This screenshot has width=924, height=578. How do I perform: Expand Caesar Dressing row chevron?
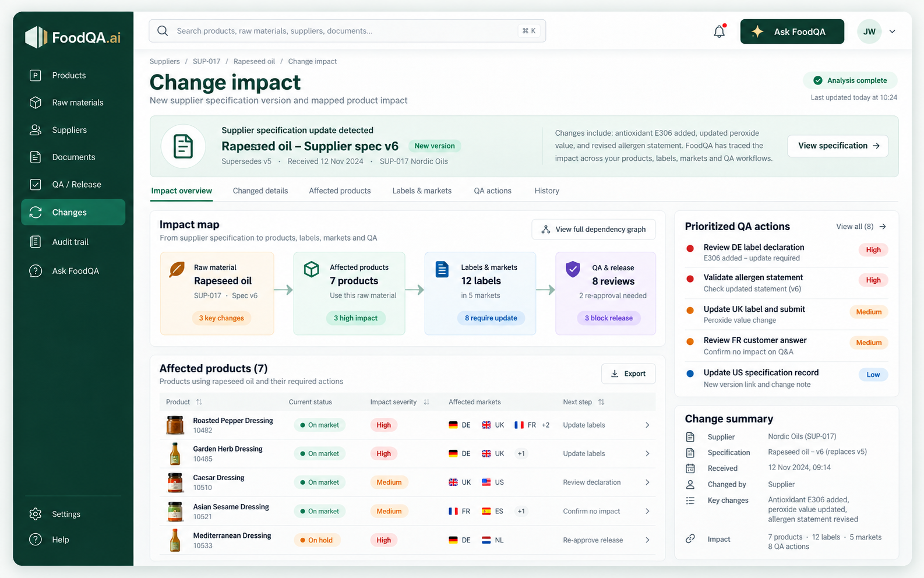coord(647,482)
